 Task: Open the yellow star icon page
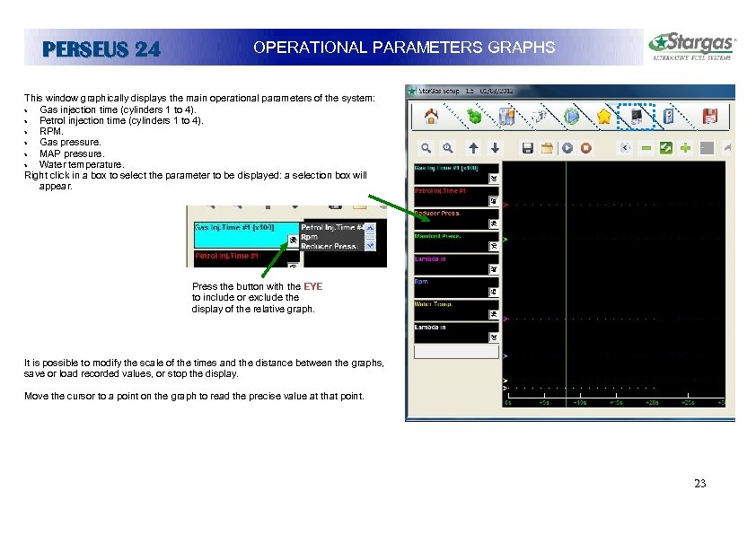pyautogui.click(x=604, y=116)
